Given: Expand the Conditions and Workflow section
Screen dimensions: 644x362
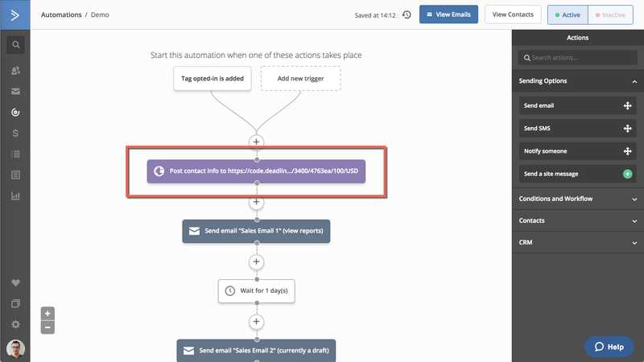Looking at the screenshot, I should (577, 199).
